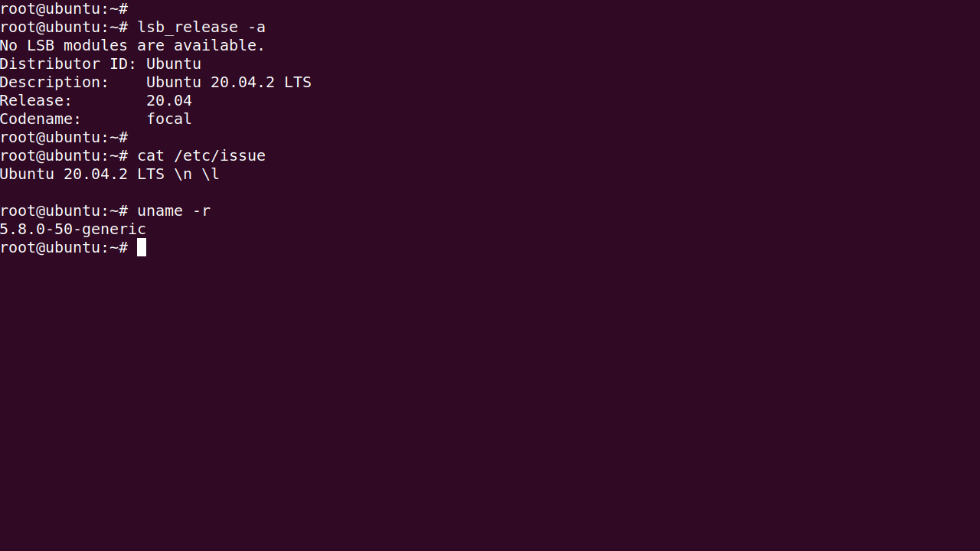Image resolution: width=980 pixels, height=551 pixels.
Task: Click the codename value "focal"
Action: point(169,119)
